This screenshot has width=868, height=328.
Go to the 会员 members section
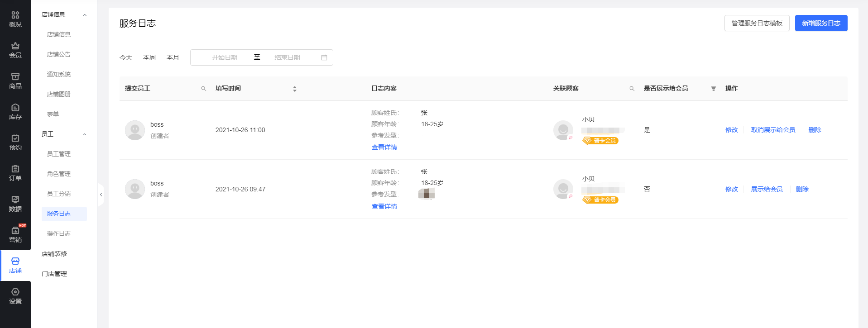[x=15, y=50]
